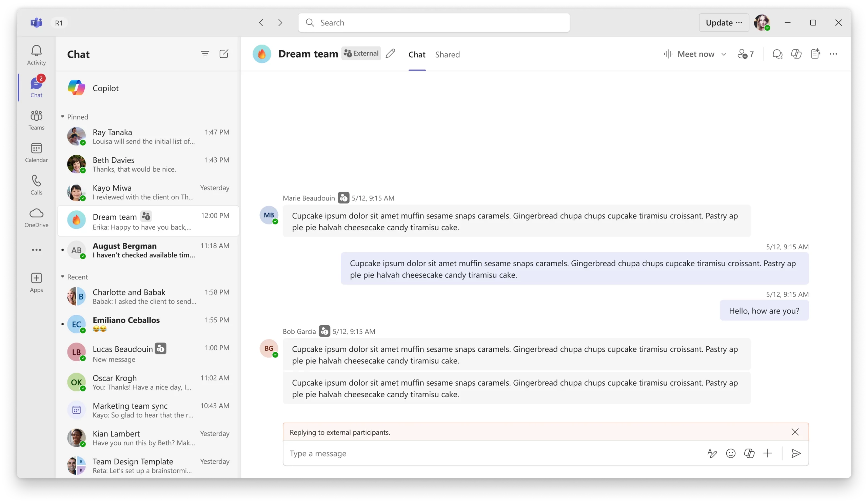Switch to the Shared tab
The width and height of the screenshot is (868, 503).
pyautogui.click(x=447, y=54)
